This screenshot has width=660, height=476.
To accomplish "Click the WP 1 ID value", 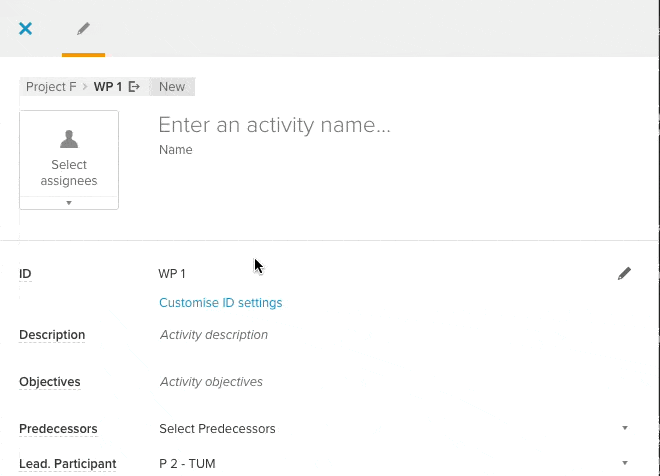I will [172, 274].
